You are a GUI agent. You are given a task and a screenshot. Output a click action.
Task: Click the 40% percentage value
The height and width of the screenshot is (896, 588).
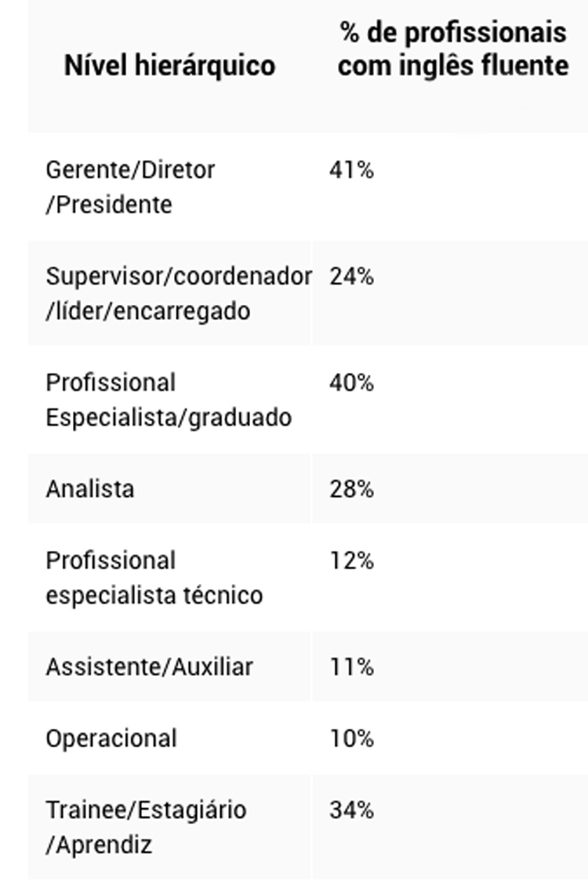[351, 383]
